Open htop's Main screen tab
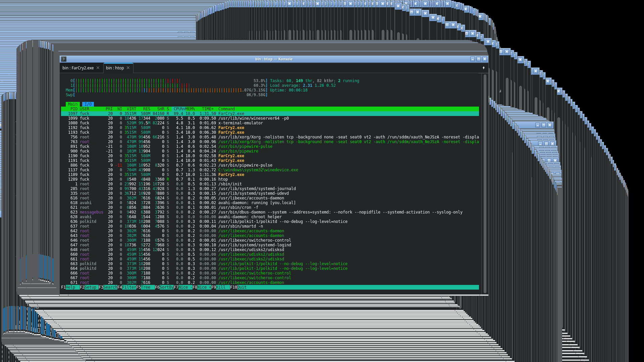 tap(73, 104)
